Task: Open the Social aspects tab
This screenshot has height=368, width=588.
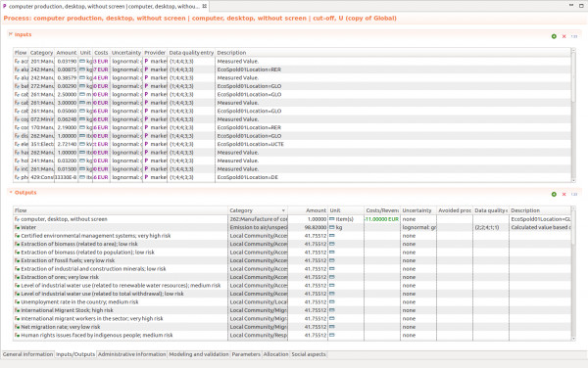Action: point(309,354)
